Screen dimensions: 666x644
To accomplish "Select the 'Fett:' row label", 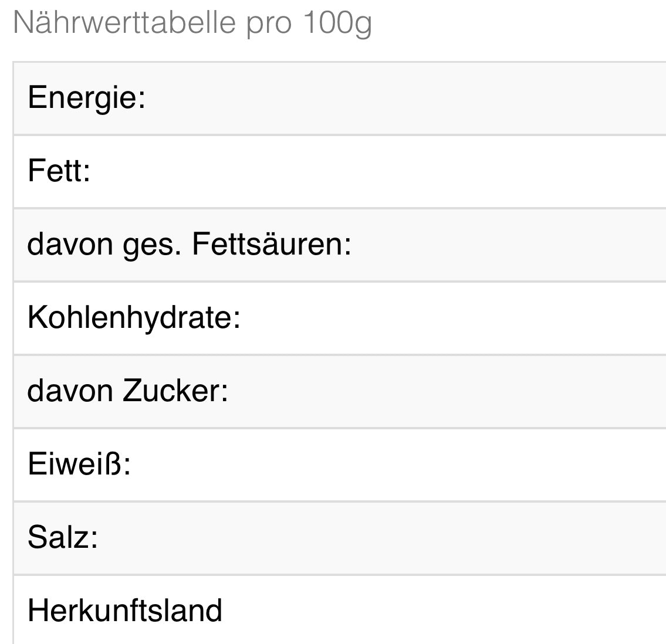I will click(x=59, y=171).
